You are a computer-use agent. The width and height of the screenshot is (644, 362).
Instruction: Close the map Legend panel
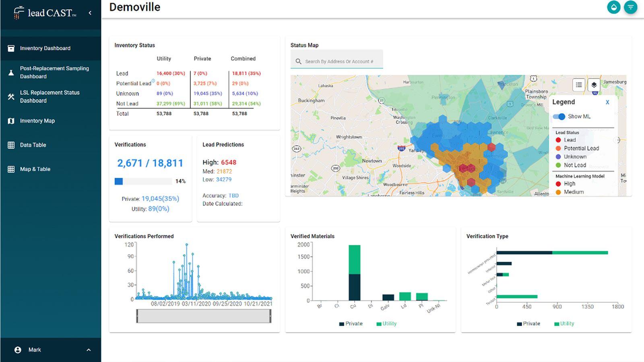click(x=607, y=103)
